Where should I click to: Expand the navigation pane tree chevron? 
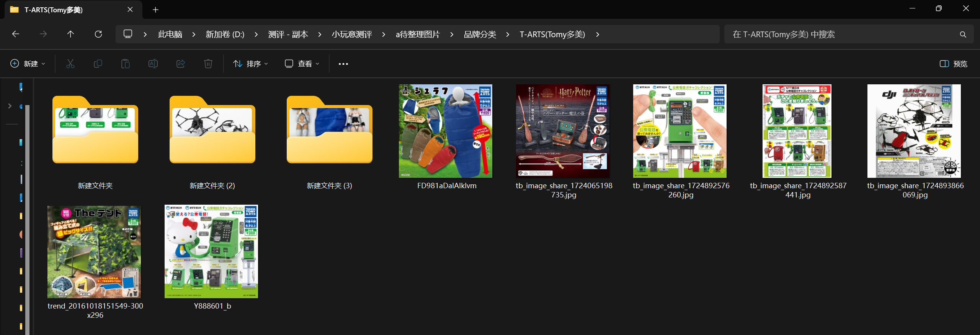(x=10, y=106)
